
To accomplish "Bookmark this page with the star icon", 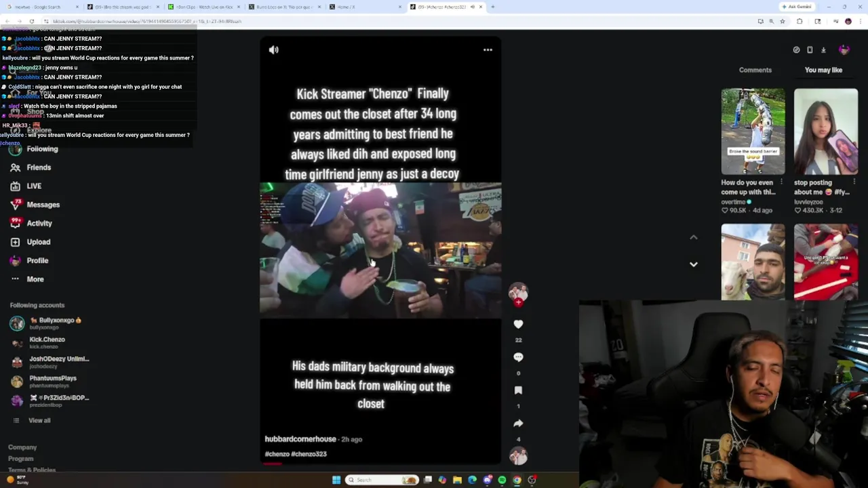I will [782, 21].
